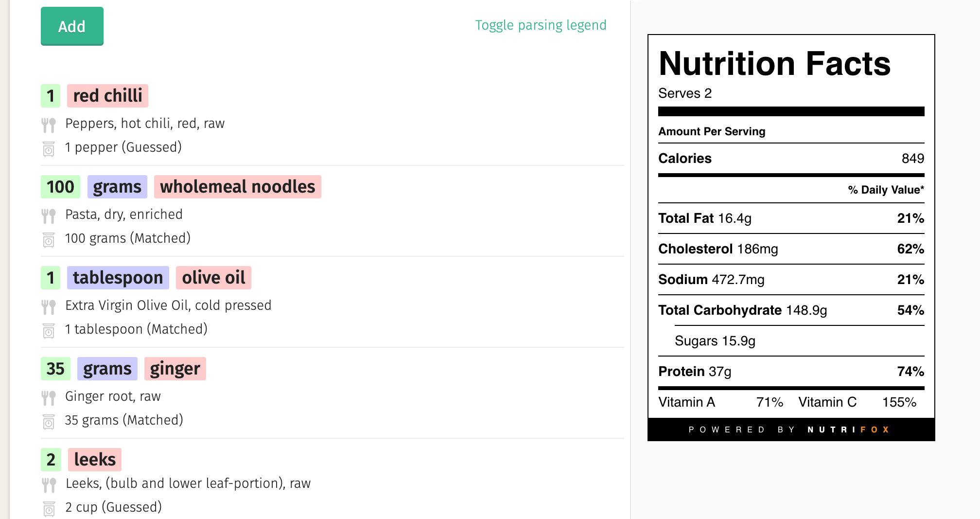This screenshot has height=519, width=980.
Task: Click the scale icon beside 100 grams (Matched)
Action: pos(49,239)
